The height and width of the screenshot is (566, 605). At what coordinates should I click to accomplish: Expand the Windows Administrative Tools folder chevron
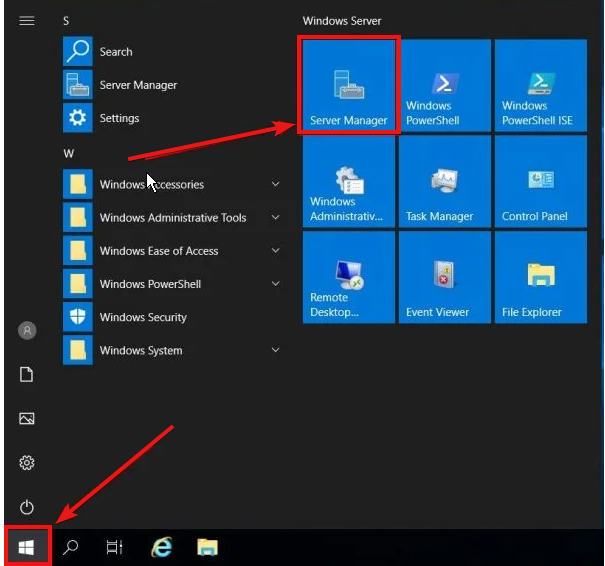[x=275, y=218]
